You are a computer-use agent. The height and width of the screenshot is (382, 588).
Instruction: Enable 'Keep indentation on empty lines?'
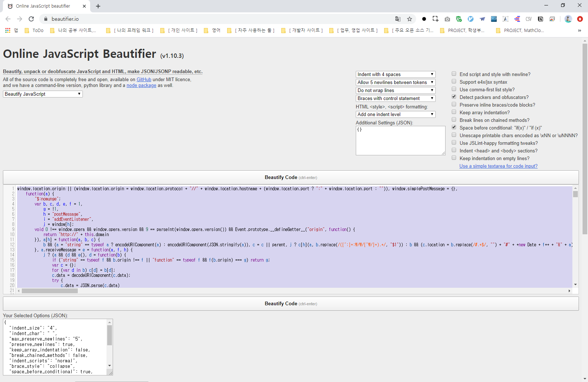click(454, 158)
